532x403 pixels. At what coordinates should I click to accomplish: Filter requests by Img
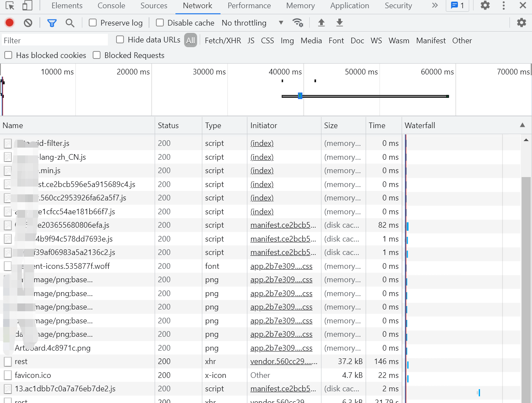[287, 40]
